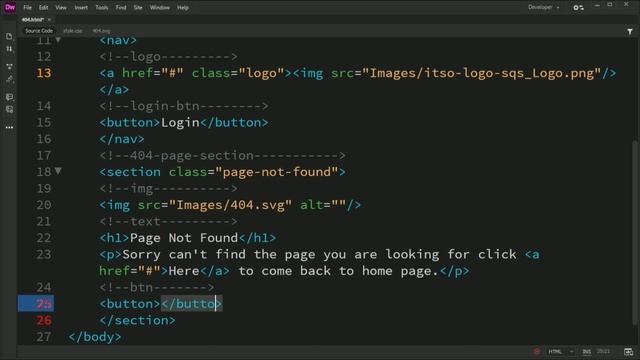
Task: Open the Window menu
Action: tap(160, 7)
